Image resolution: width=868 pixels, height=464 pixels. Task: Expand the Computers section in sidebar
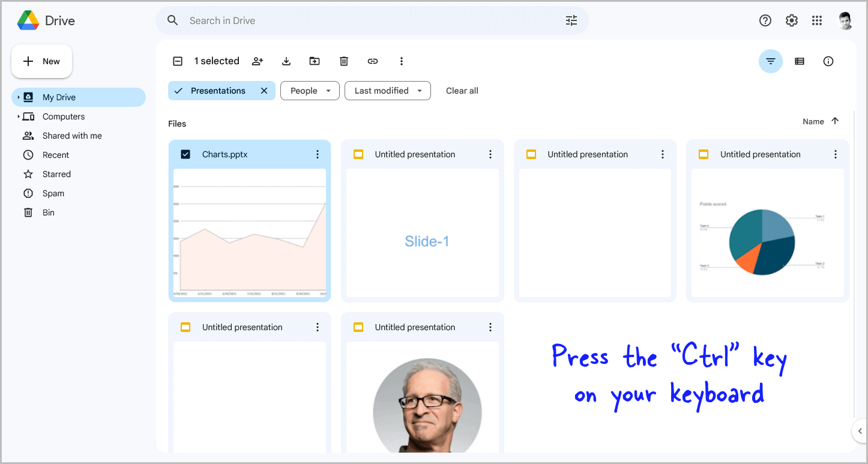point(18,116)
